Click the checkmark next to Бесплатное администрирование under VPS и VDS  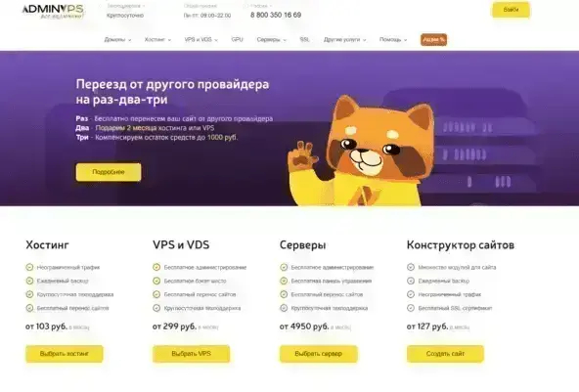click(x=156, y=267)
